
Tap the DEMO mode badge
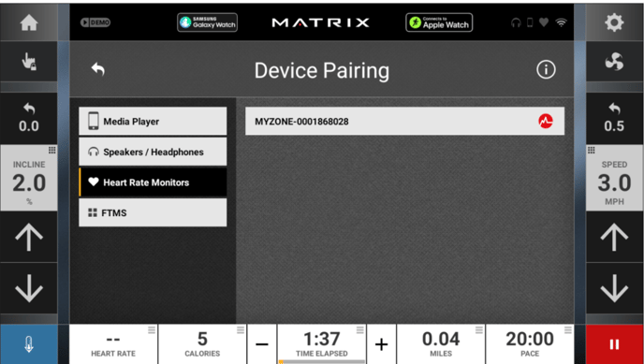click(x=95, y=22)
